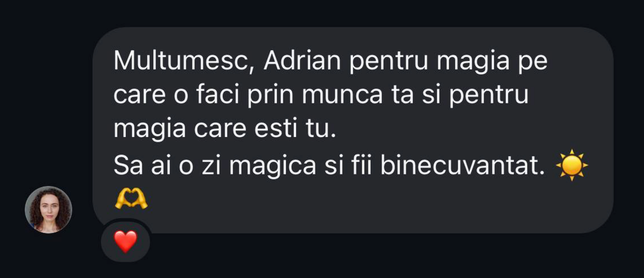The width and height of the screenshot is (644, 278).
Task: Click the name "Adrian" in the message
Action: [302, 60]
